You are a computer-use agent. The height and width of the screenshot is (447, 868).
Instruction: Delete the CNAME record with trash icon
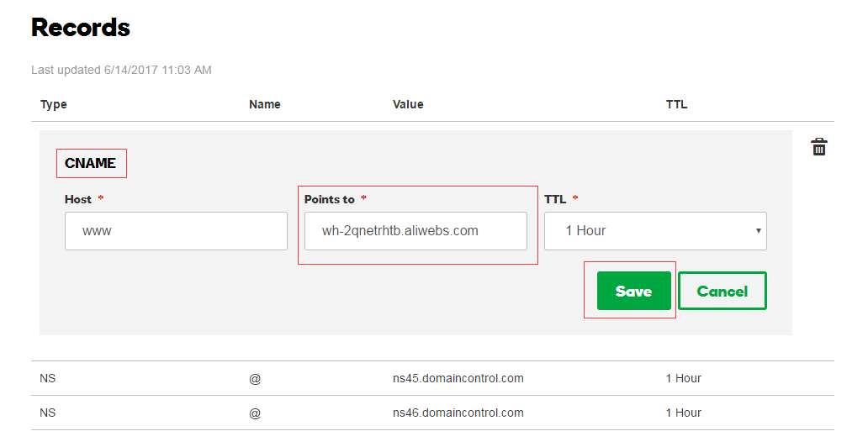(818, 147)
